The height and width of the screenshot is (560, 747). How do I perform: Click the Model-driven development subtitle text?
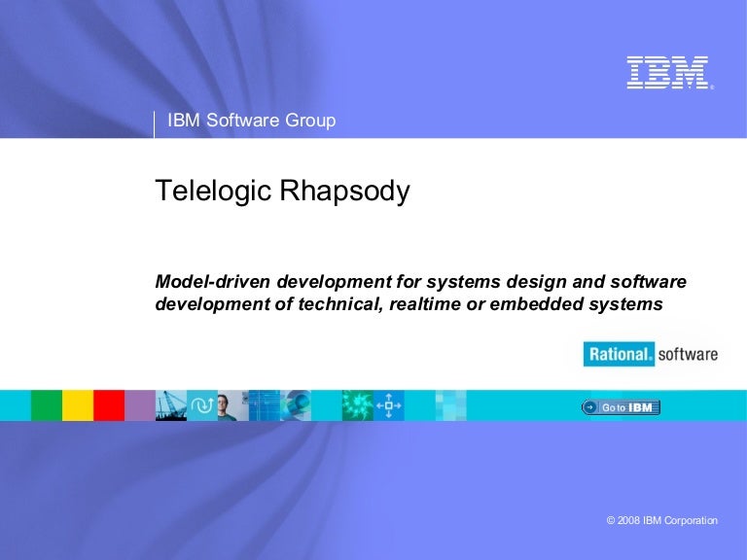pos(420,293)
